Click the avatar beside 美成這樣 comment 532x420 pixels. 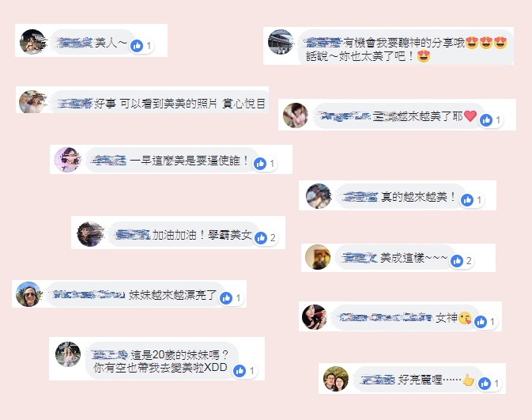point(318,257)
